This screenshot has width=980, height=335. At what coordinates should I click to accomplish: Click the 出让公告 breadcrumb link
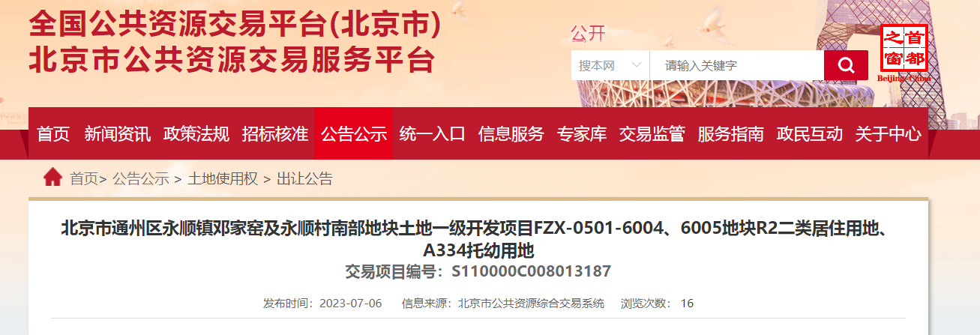click(305, 178)
